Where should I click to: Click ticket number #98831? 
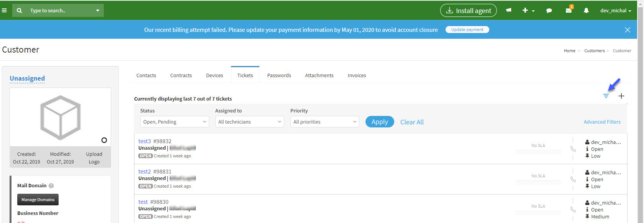click(162, 172)
